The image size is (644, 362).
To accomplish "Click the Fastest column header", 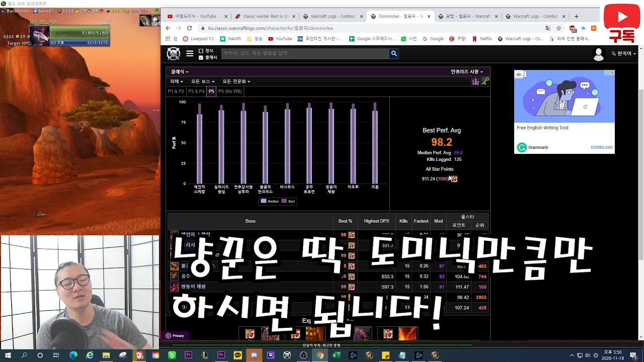I will coord(421,221).
